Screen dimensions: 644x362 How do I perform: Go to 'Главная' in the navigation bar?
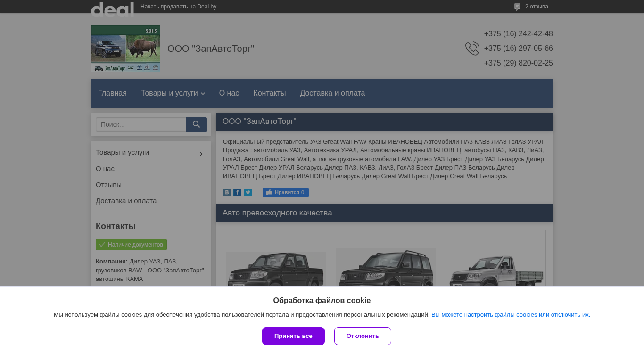click(112, 93)
